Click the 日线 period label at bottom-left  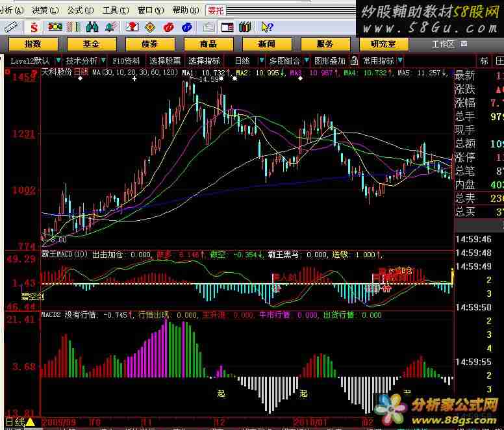(x=15, y=422)
